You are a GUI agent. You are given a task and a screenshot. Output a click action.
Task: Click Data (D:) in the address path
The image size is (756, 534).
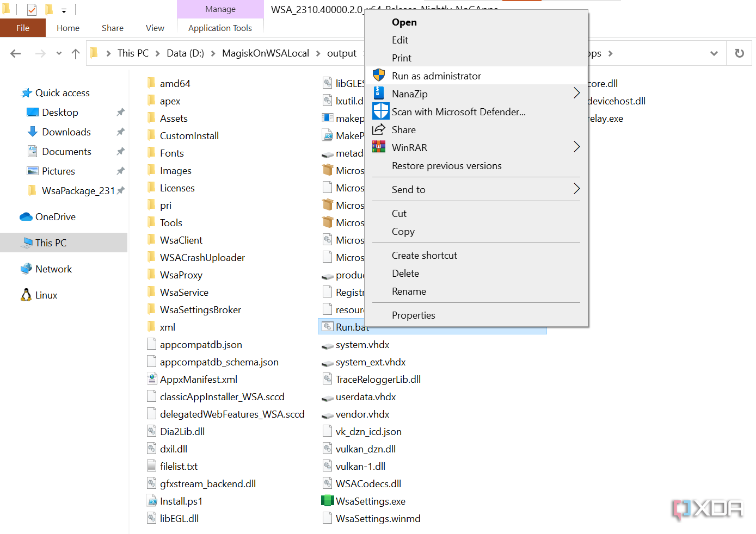186,53
